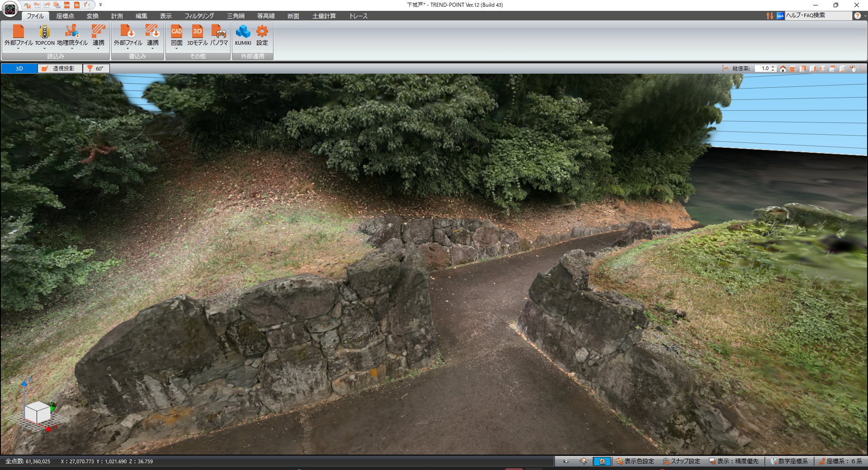
Task: Expand the 地理院タイル dropdown
Action: tap(72, 48)
